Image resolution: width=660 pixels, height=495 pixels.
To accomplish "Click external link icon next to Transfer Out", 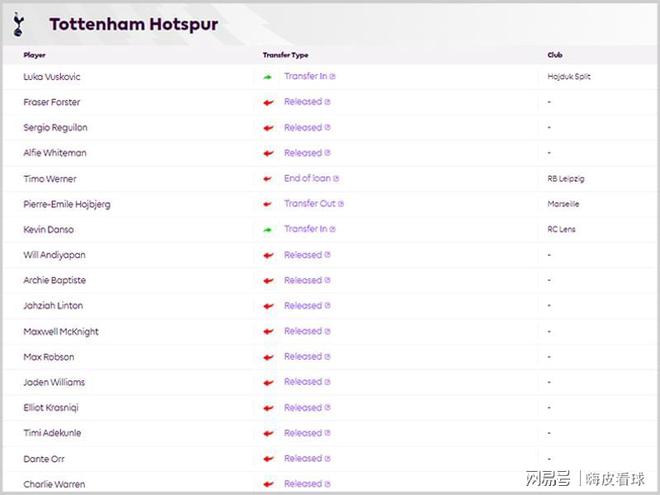I will (x=341, y=204).
